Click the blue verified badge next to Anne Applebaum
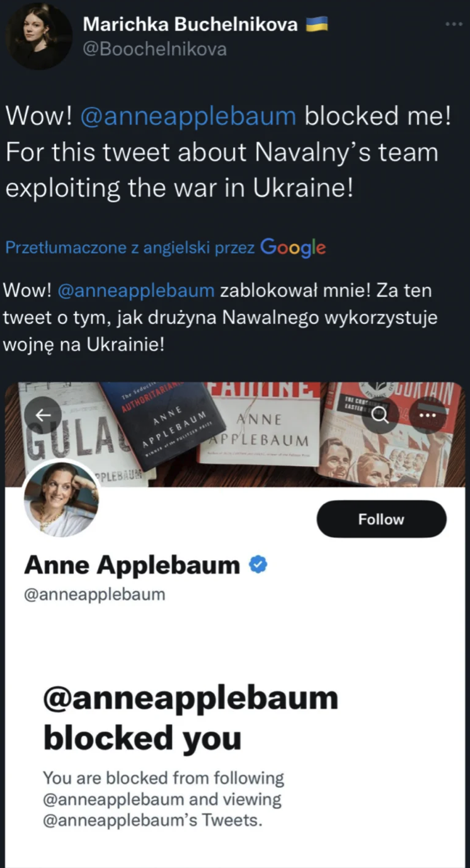The height and width of the screenshot is (868, 470). point(258,564)
